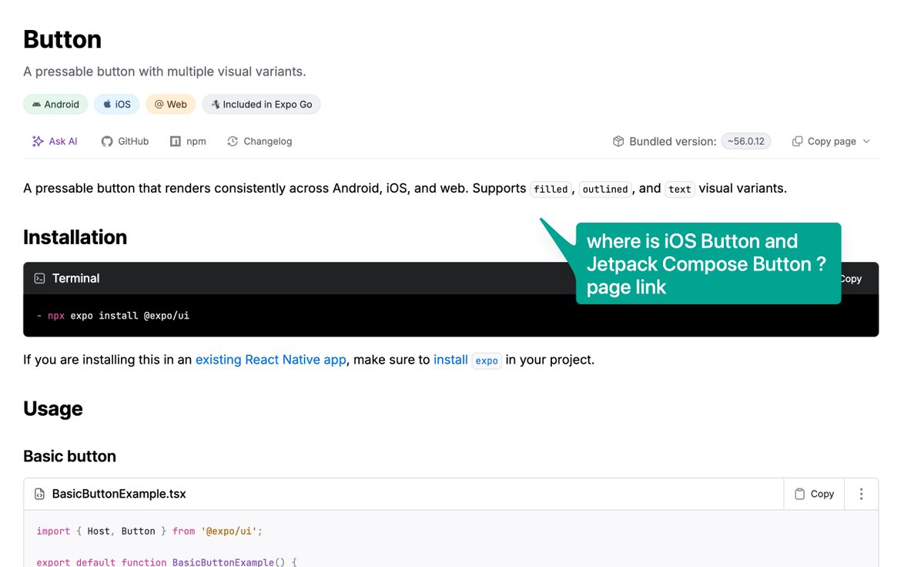Click the Bundled version ~56.0.12 badge
This screenshot has width=924, height=567.
click(746, 142)
